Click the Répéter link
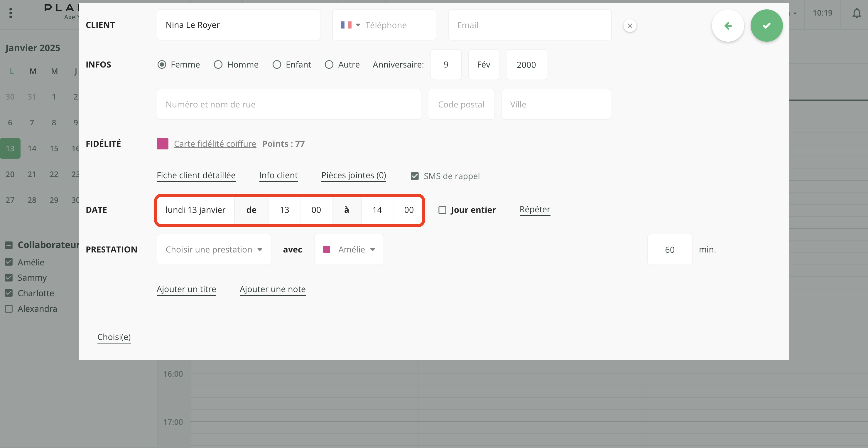 (535, 209)
